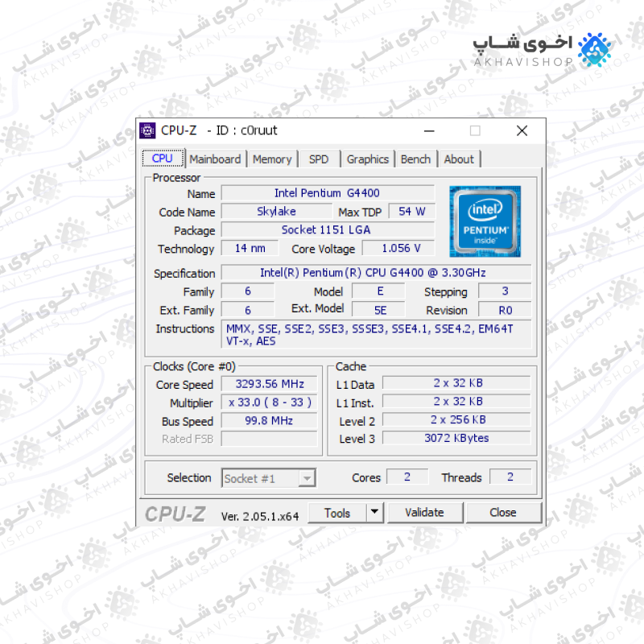Click the Level 2 value 2 x 256 KB

point(456,419)
